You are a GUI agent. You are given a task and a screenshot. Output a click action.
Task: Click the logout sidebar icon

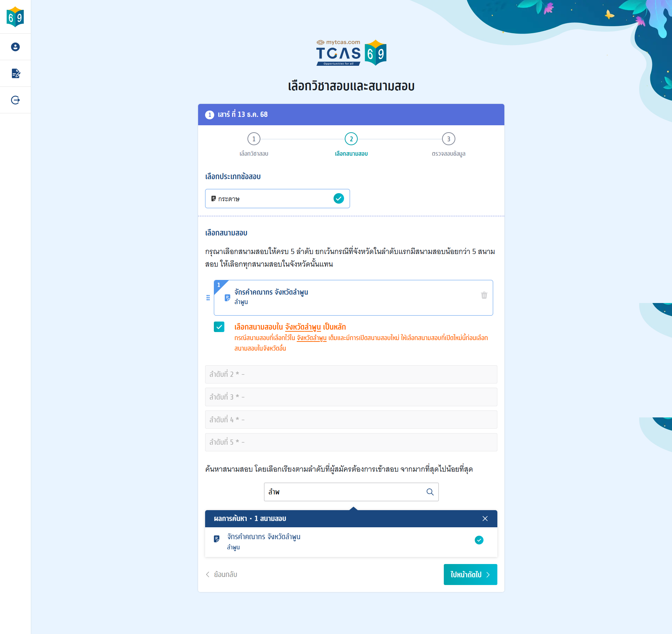pos(15,100)
